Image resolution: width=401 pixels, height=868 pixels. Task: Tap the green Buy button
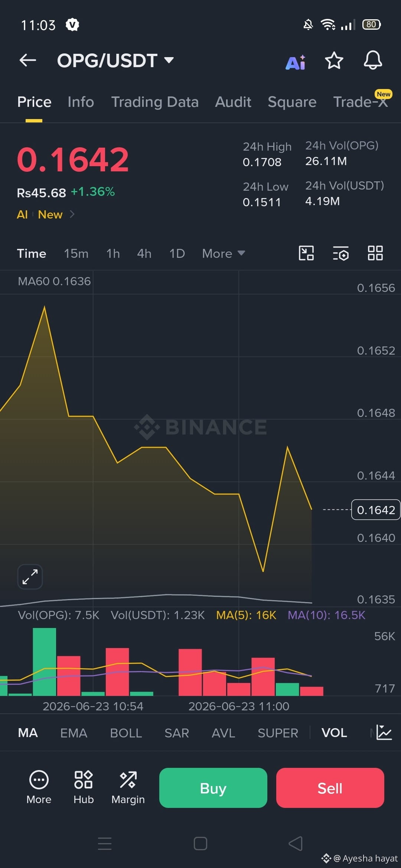[x=213, y=788]
